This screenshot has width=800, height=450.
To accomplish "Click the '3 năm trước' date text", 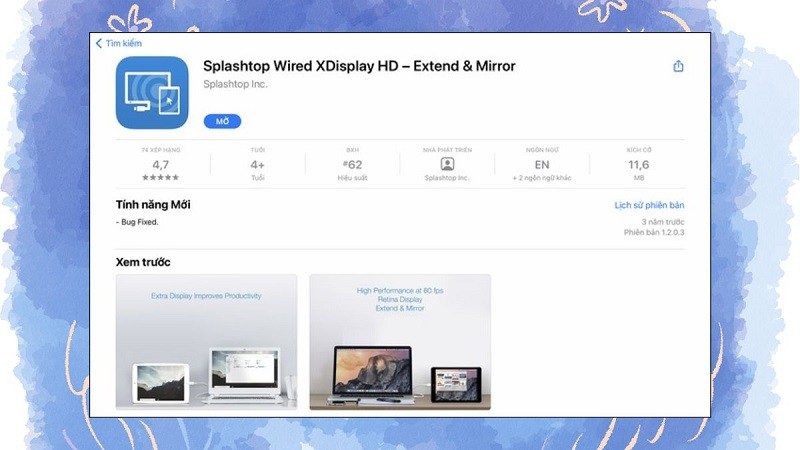I will coord(663,222).
